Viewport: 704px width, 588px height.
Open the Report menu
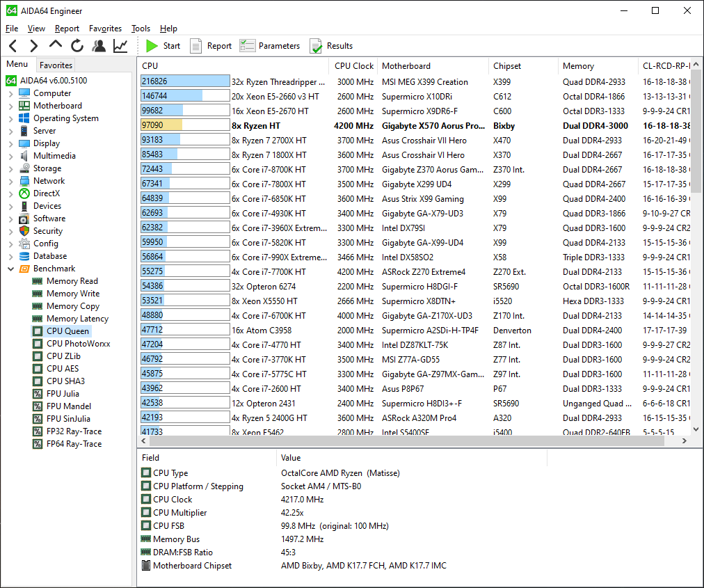click(67, 29)
